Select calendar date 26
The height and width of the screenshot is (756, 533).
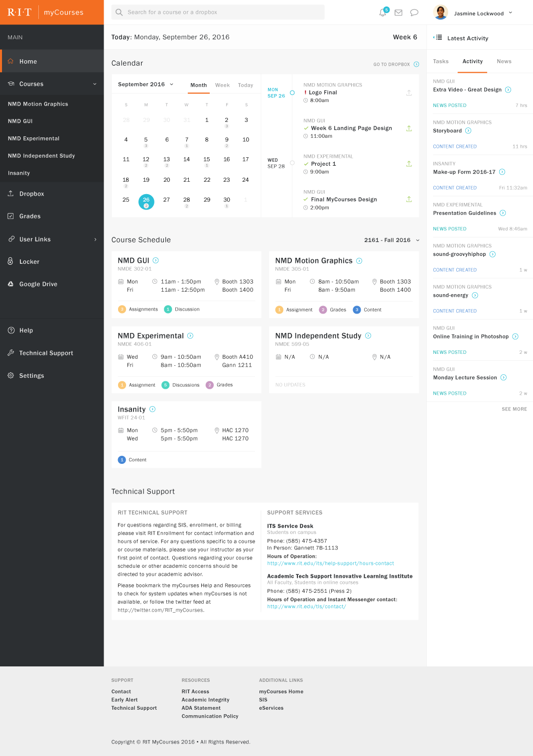pos(146,202)
